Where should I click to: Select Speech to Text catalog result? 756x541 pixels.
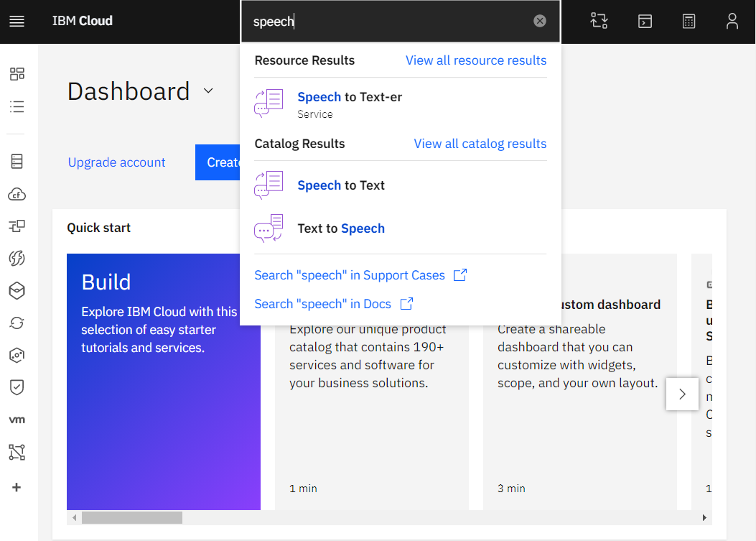pyautogui.click(x=341, y=185)
